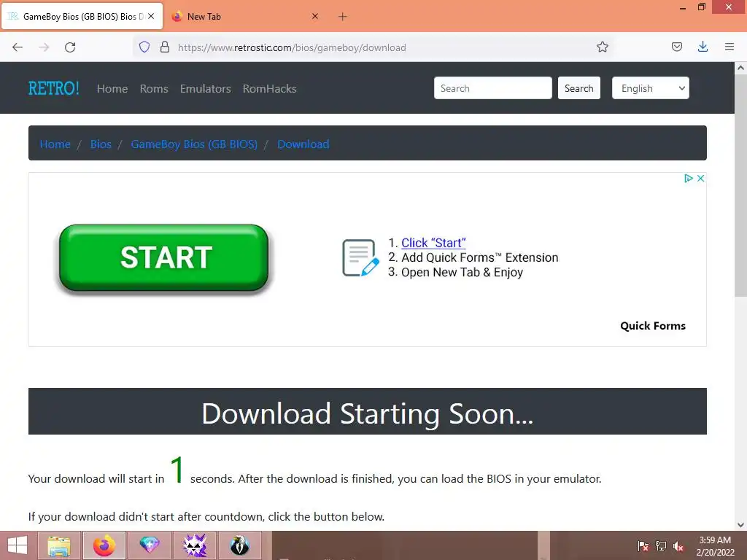Image resolution: width=747 pixels, height=560 pixels.
Task: Close the advertisement with the X icon
Action: point(700,178)
